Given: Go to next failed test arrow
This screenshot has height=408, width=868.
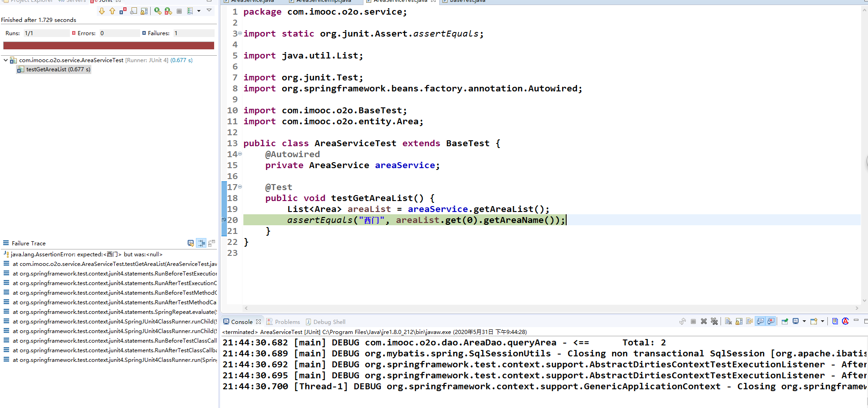Looking at the screenshot, I should click(101, 11).
